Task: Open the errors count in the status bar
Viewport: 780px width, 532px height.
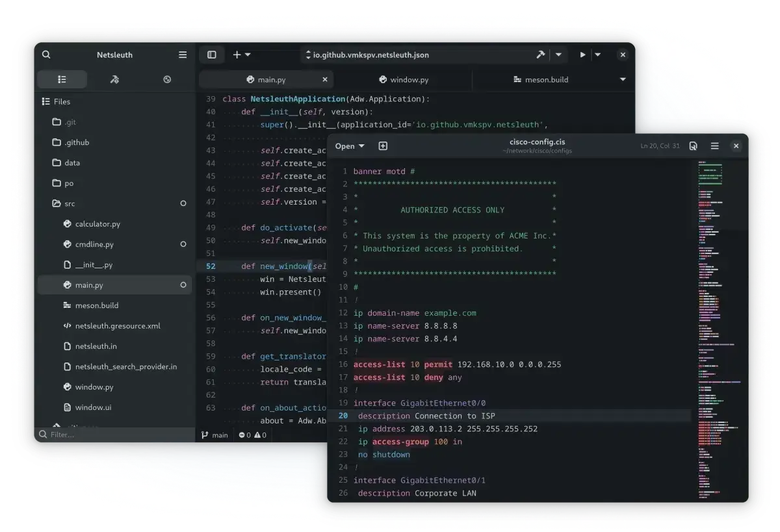Action: [244, 435]
